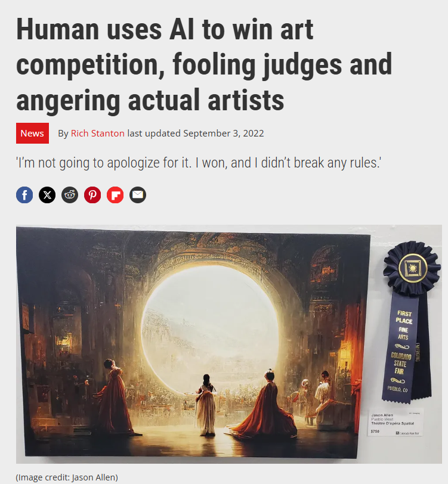Screen dimensions: 448x484
Task: Share the article on Facebook
Action: pyautogui.click(x=24, y=195)
